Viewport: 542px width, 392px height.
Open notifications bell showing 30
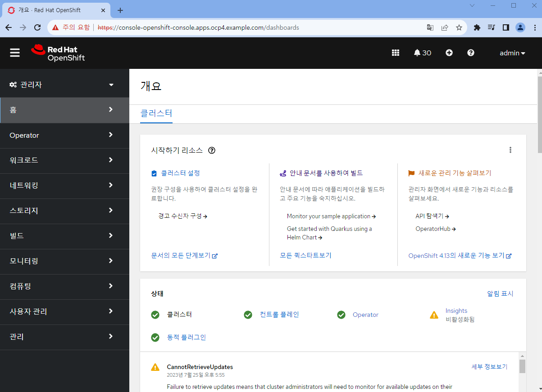click(422, 53)
